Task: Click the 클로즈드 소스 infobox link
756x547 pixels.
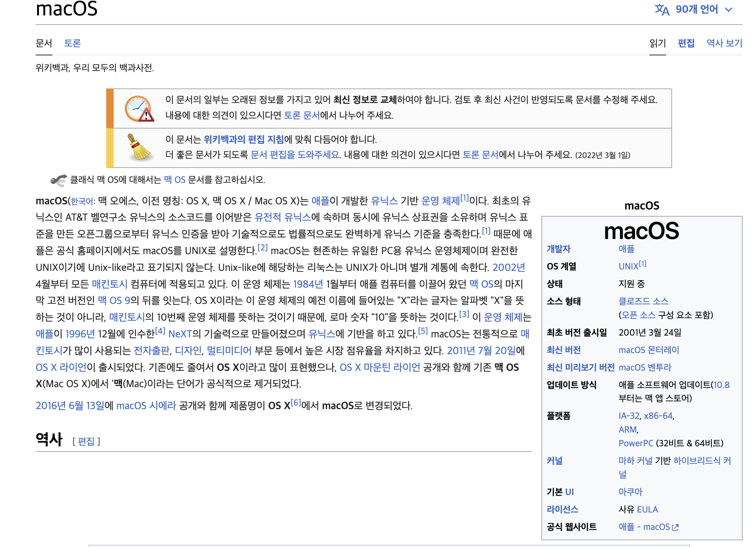Action: (x=643, y=301)
